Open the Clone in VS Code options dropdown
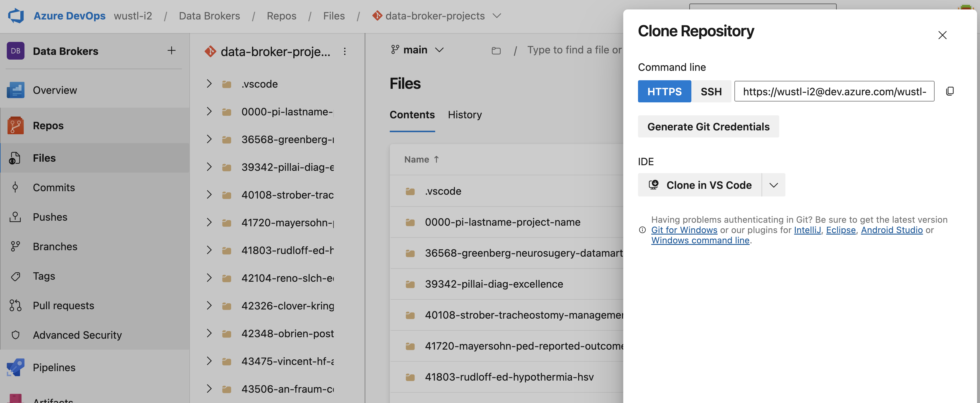The width and height of the screenshot is (980, 403). 773,185
